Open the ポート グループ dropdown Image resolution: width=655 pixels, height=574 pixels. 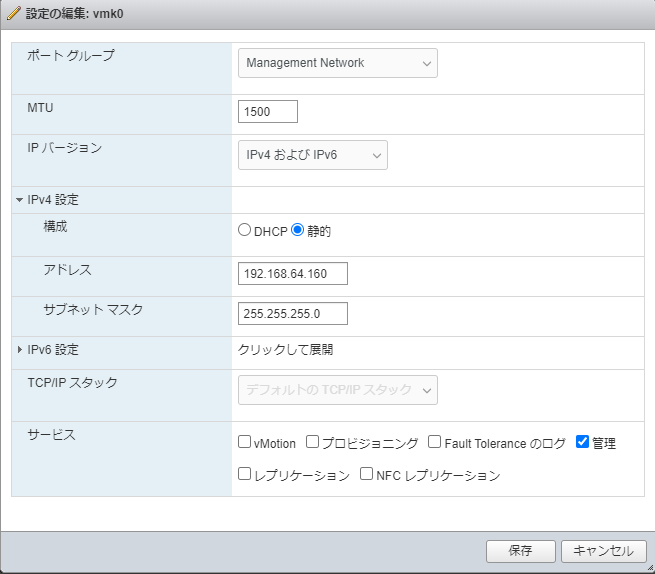tap(337, 63)
